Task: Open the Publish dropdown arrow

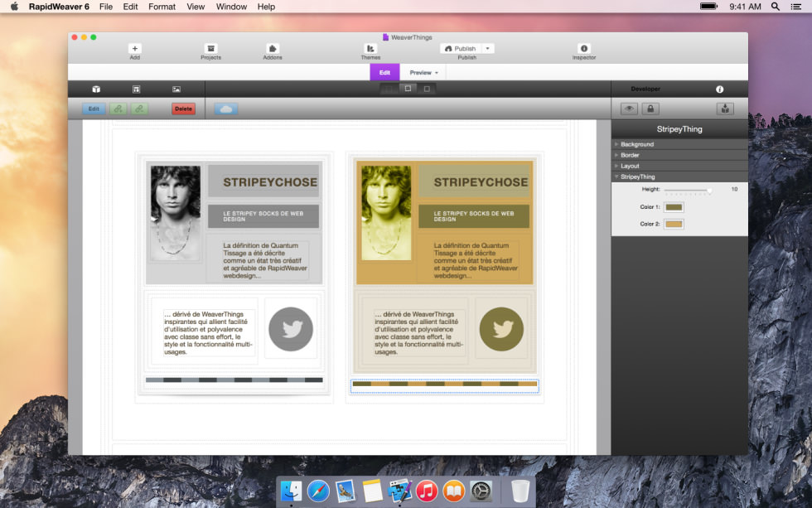Action: pos(487,49)
